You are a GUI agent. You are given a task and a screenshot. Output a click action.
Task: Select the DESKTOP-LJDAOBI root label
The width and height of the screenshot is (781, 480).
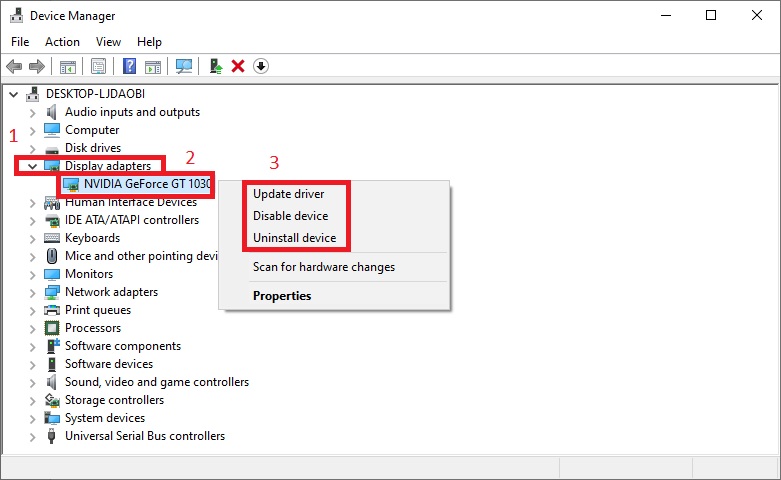(96, 94)
